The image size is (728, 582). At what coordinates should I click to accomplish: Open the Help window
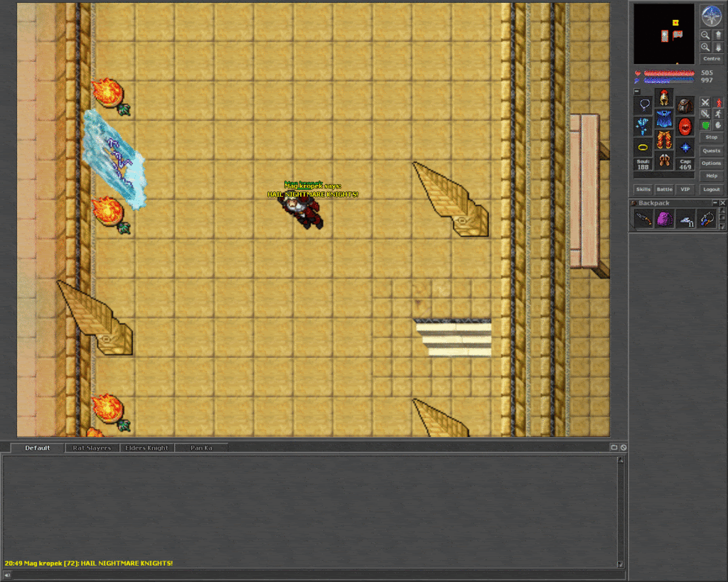(711, 176)
